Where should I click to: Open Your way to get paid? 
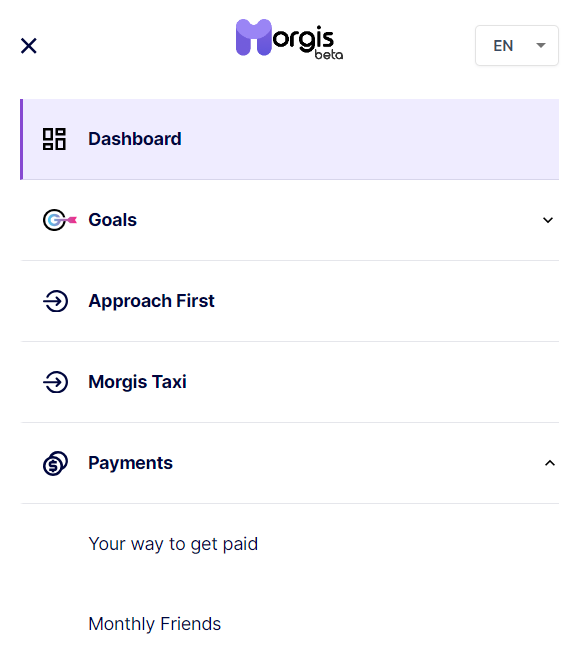(x=173, y=544)
